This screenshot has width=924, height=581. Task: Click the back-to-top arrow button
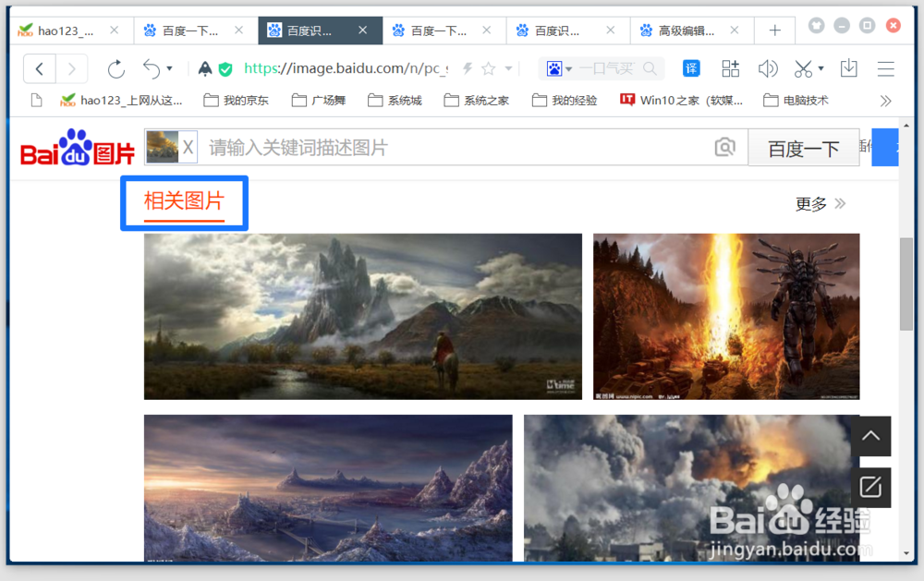click(x=870, y=436)
